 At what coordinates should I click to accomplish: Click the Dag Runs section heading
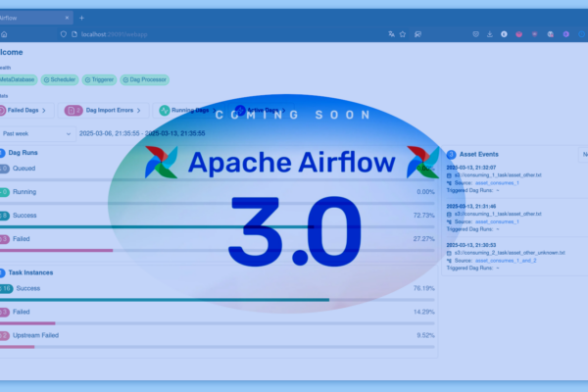point(23,153)
